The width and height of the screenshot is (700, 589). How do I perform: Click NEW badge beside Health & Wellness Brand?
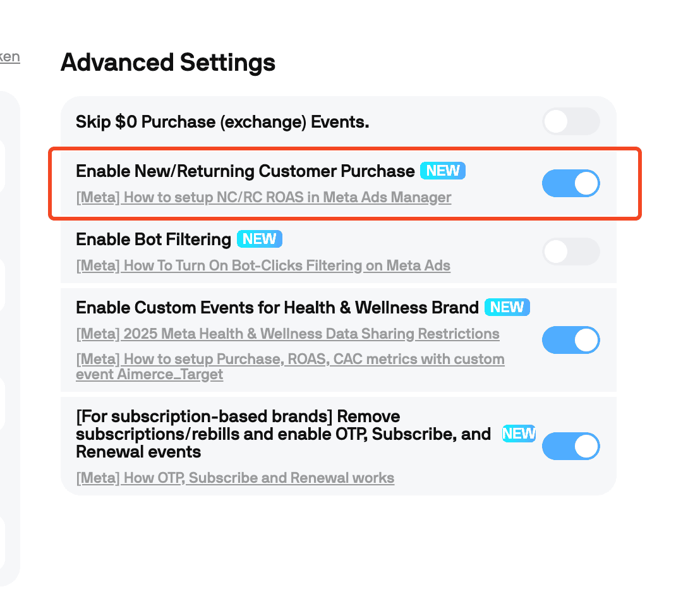click(507, 307)
